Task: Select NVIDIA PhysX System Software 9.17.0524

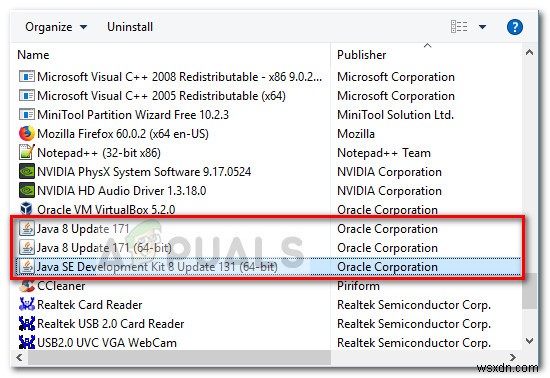Action: click(144, 171)
